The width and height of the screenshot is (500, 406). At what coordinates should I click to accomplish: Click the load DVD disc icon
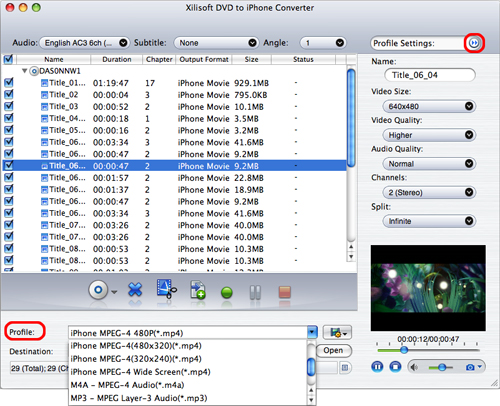coord(98,290)
